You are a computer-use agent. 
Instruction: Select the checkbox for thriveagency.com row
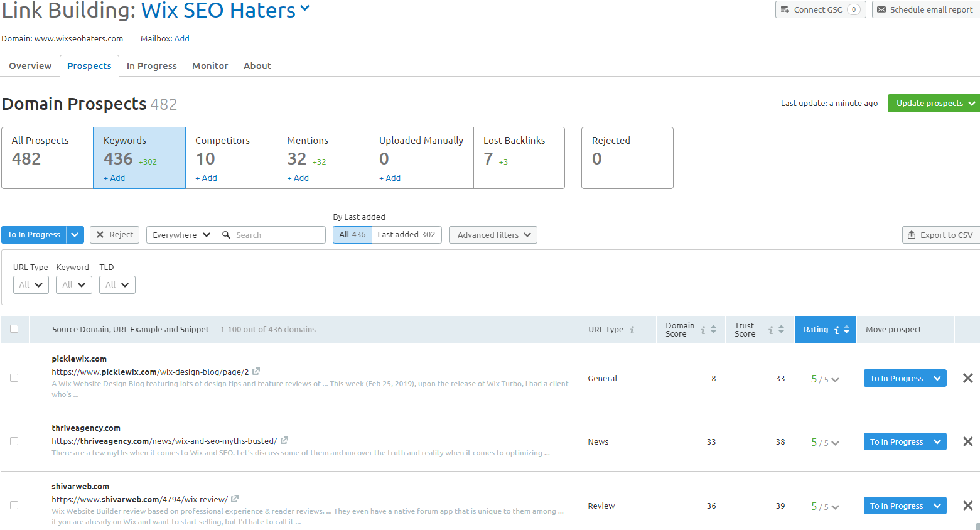(14, 441)
